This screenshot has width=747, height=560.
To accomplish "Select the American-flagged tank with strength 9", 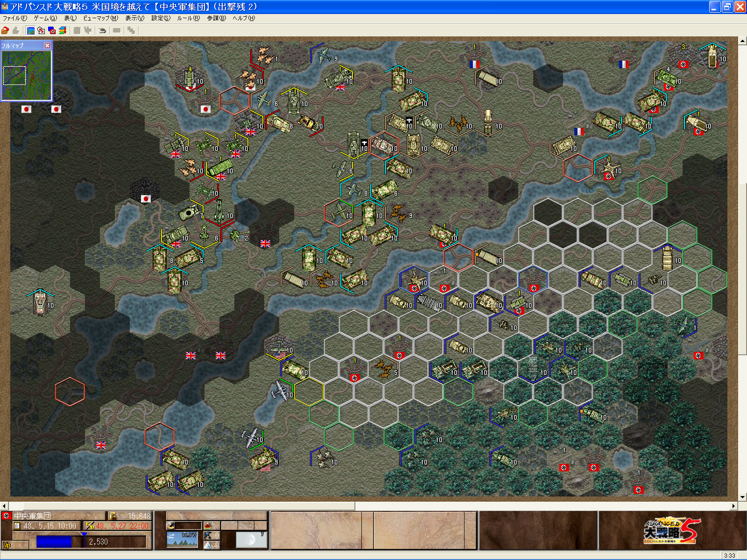I will point(264,460).
